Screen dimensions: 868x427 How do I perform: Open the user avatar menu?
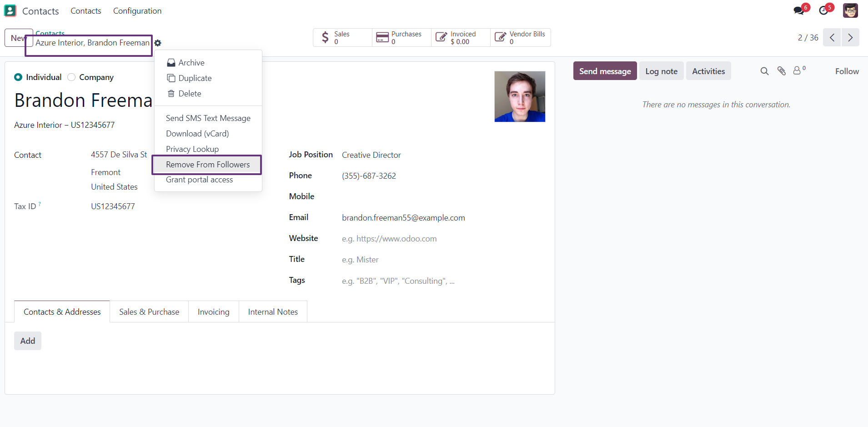click(850, 10)
